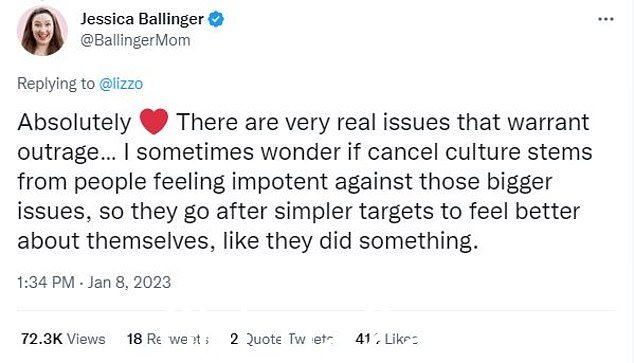Screen dimensions: 634x363
Task: Follow the @lizzo mention link
Action: (121, 84)
